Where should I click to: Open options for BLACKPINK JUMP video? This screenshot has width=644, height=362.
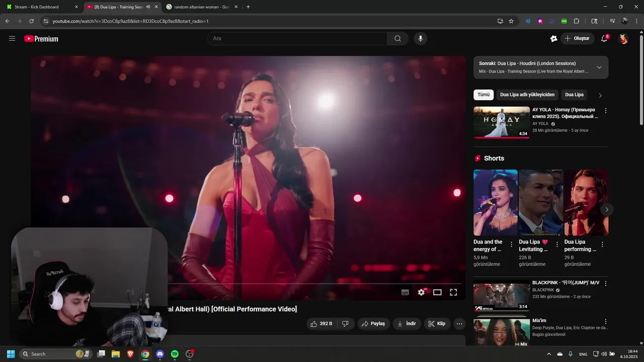click(606, 284)
